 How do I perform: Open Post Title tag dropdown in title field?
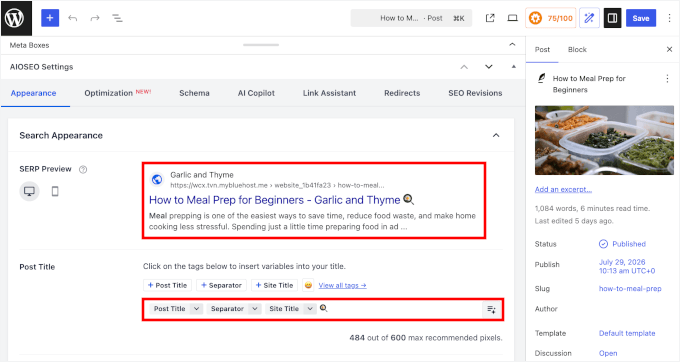(x=196, y=309)
